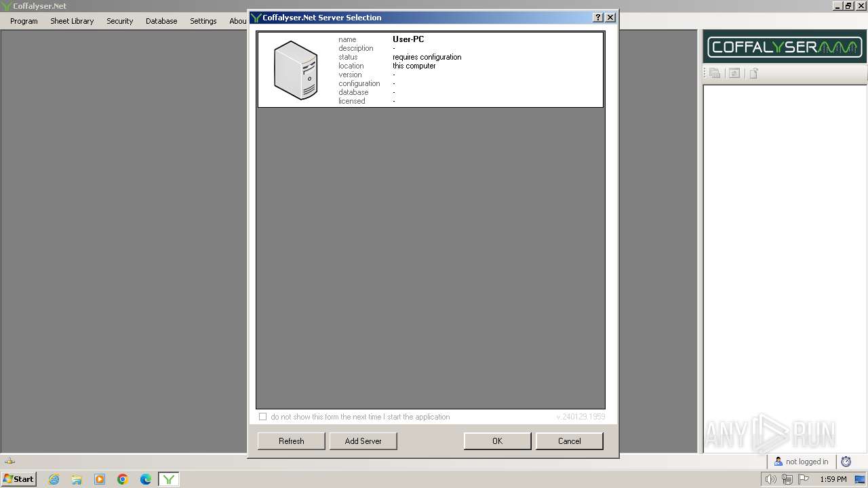This screenshot has width=868, height=488.
Task: Click the 1:59 PM taskbar clock
Action: point(833,479)
